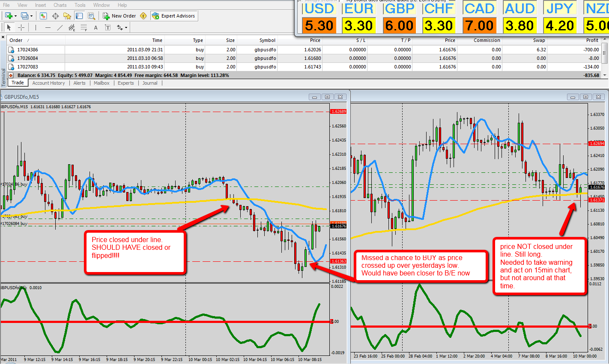Close the Terminal panel with its X
The height and width of the screenshot is (364, 609).
[x=3, y=38]
